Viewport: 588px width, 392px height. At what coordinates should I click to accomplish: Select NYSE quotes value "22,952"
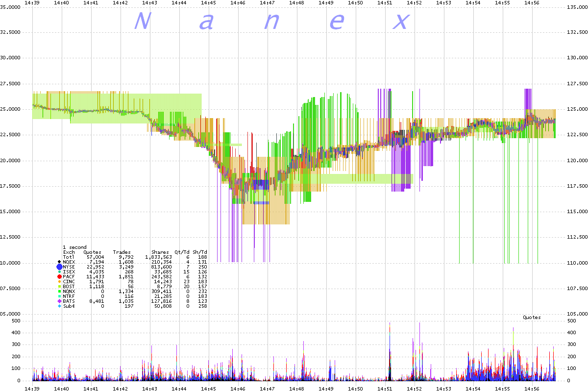95,267
